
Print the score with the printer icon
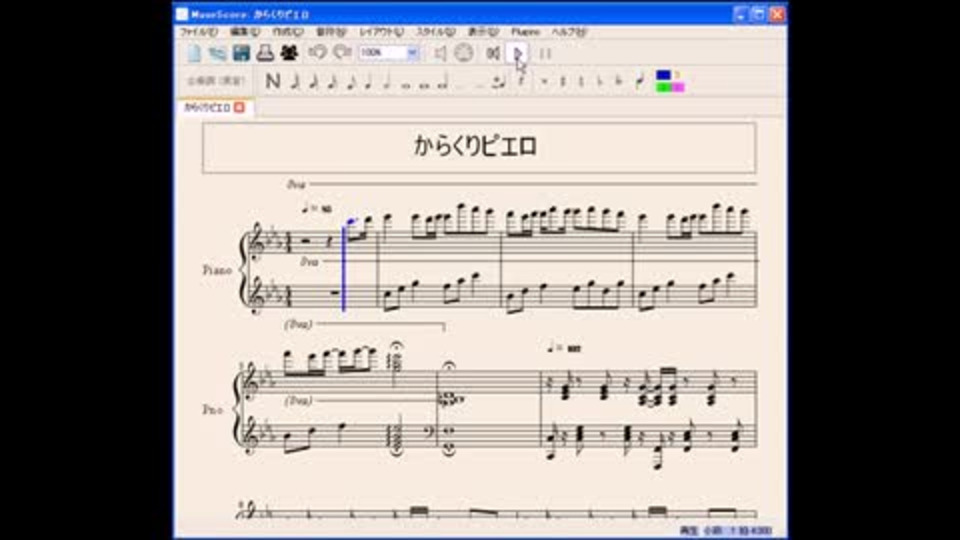(x=265, y=53)
